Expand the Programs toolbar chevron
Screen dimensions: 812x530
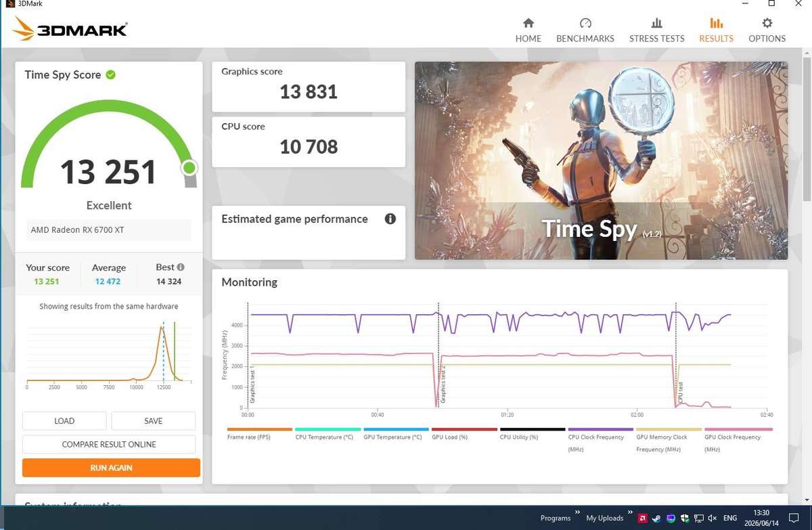coord(577,512)
